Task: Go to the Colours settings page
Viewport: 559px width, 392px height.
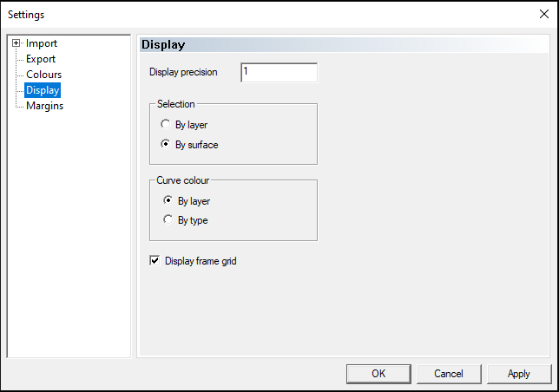Action: (x=44, y=75)
